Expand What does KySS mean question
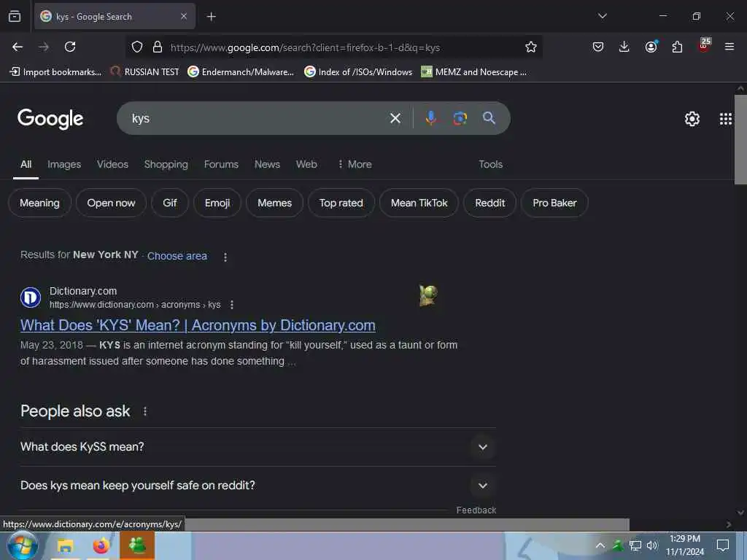 click(258, 447)
